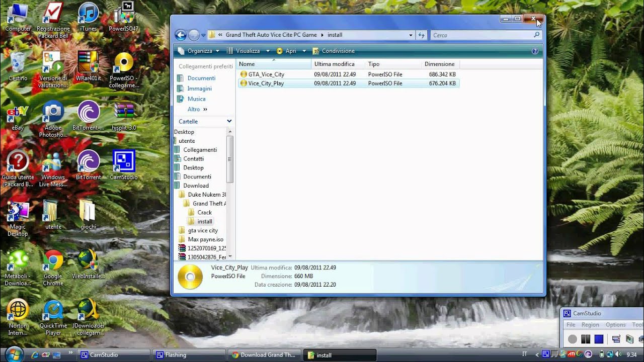Open the Documenti favorite link

[x=201, y=78]
